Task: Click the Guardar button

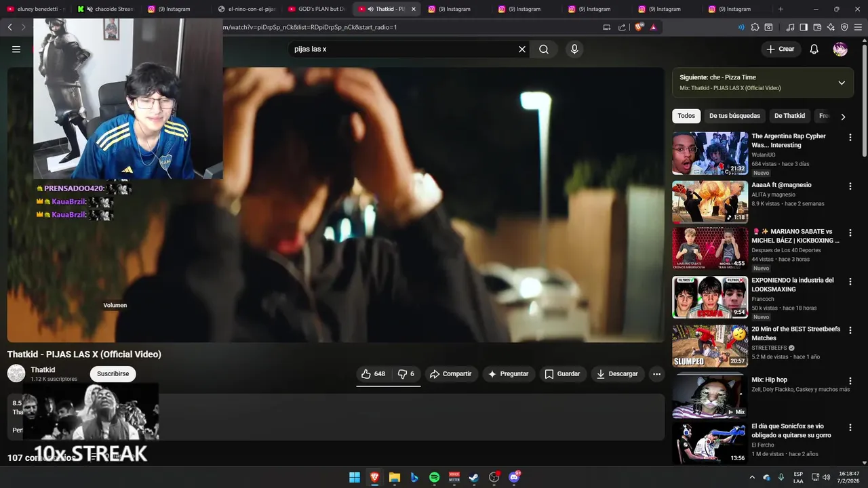Action: 563,374
